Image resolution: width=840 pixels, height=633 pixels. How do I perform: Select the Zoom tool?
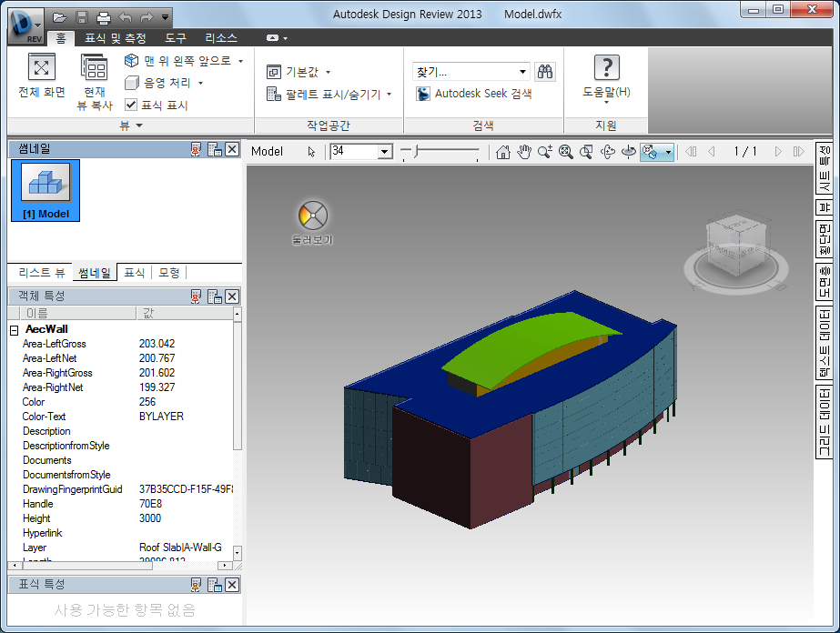(x=545, y=152)
